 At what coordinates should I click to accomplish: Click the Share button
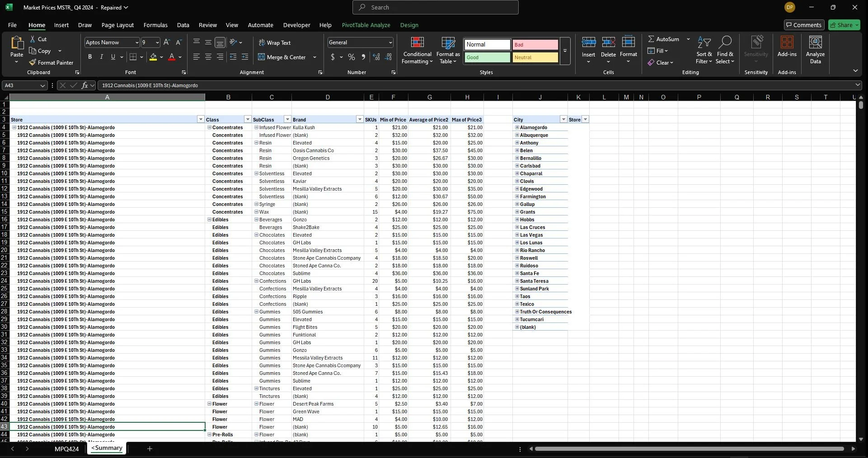point(844,25)
